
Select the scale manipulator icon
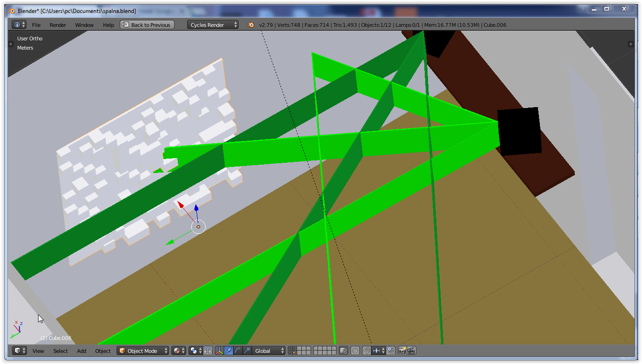pyautogui.click(x=247, y=351)
